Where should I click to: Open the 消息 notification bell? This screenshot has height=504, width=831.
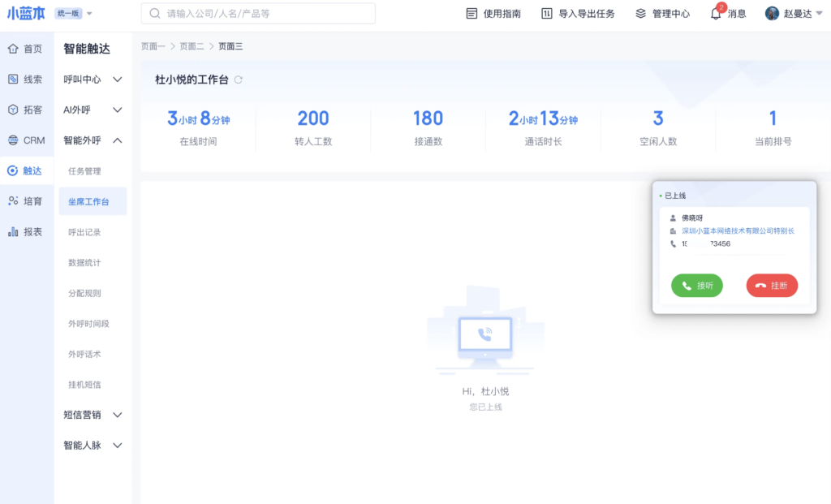click(x=716, y=14)
